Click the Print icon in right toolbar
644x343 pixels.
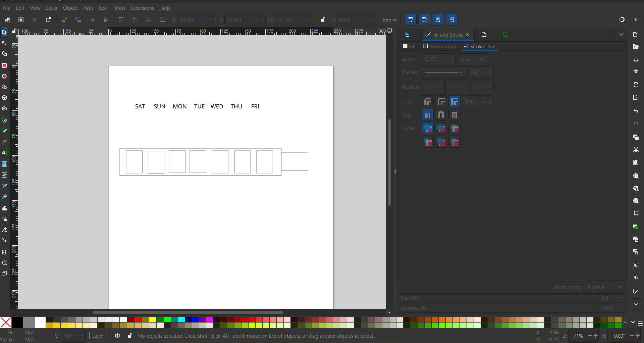pos(636,71)
